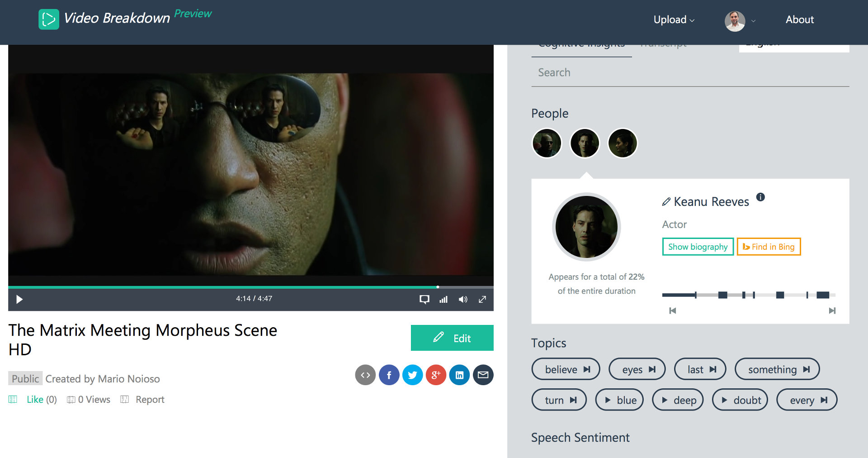868x458 pixels.
Task: Like the video
Action: [x=35, y=400]
